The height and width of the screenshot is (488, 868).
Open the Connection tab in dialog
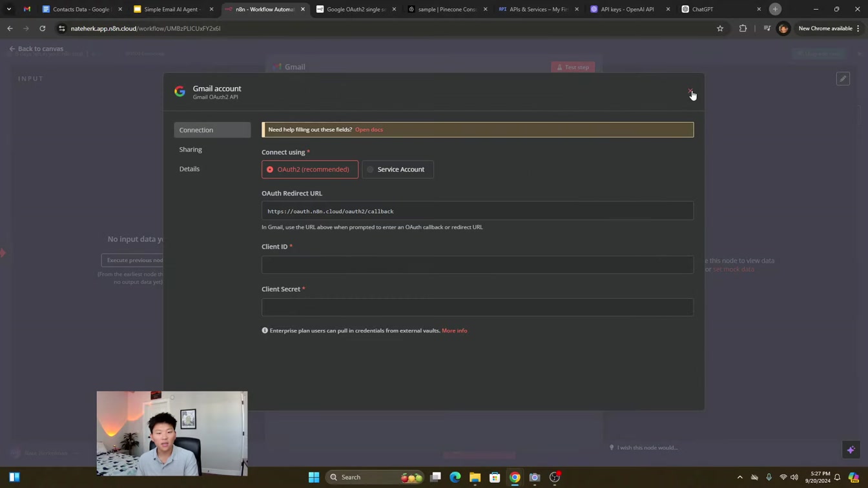[x=212, y=130]
